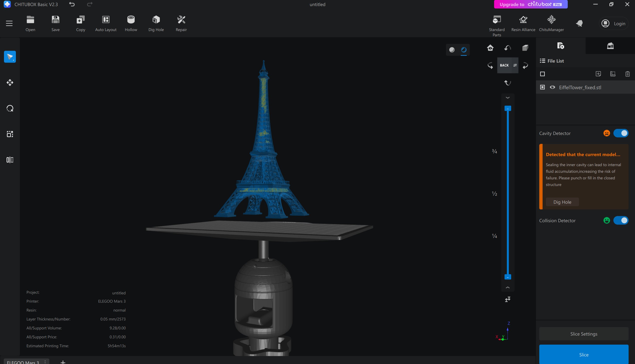Click the Login button

tap(613, 24)
